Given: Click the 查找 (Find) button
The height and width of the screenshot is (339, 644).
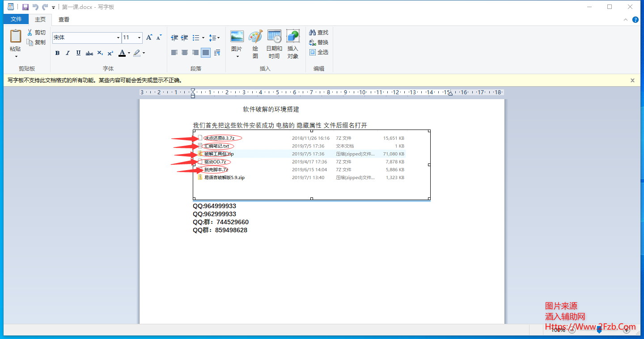Looking at the screenshot, I should [x=319, y=33].
